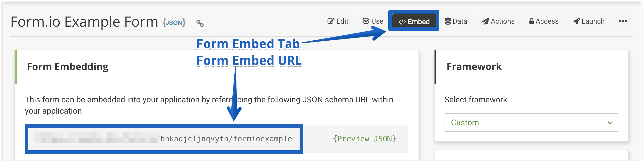Click the checkmark icon on the Use tab
This screenshot has height=162, width=644.
tap(366, 21)
